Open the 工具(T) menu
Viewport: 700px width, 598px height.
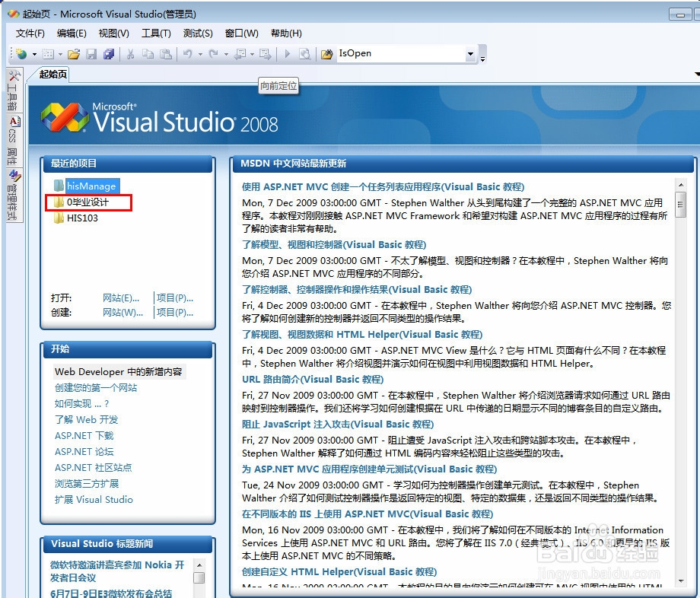point(156,33)
